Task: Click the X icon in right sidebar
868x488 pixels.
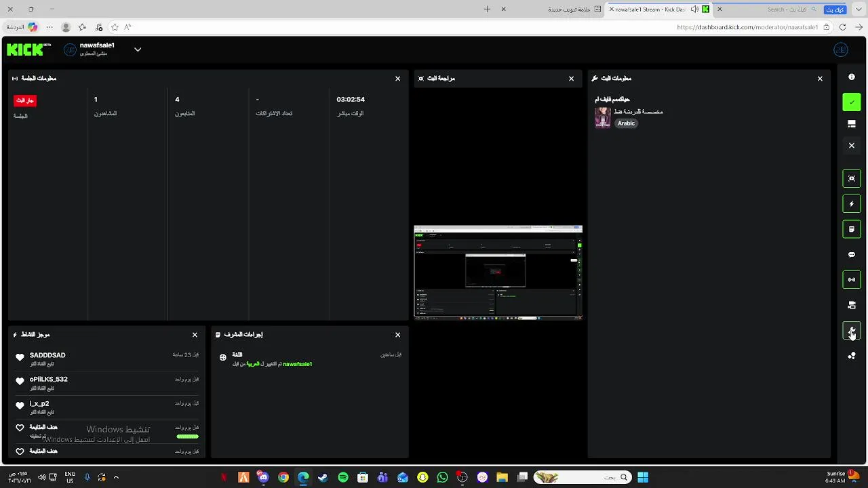Action: coord(852,146)
